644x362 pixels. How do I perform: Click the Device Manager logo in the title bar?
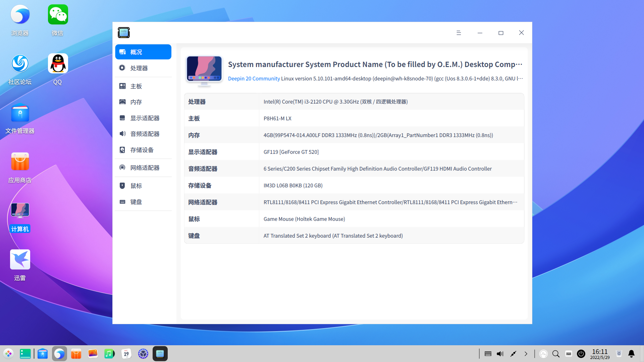(x=124, y=33)
